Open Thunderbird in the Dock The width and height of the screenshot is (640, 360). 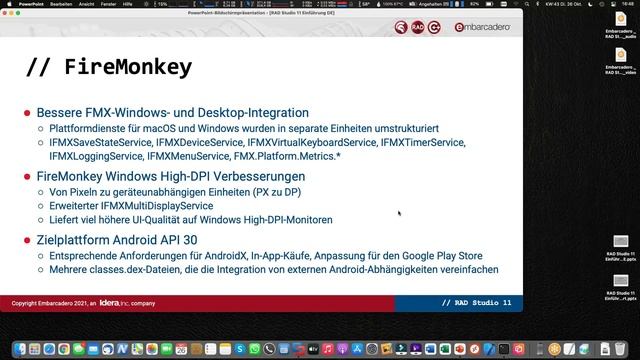[108, 349]
